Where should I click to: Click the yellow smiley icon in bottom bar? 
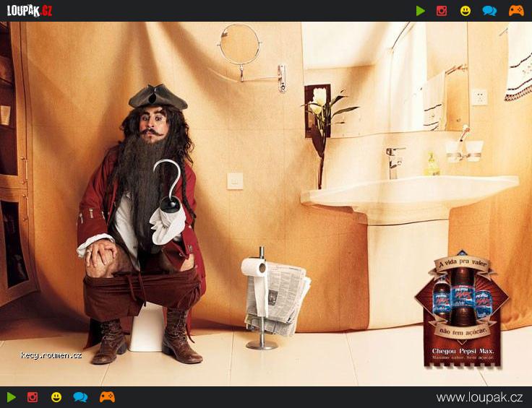pyautogui.click(x=56, y=397)
